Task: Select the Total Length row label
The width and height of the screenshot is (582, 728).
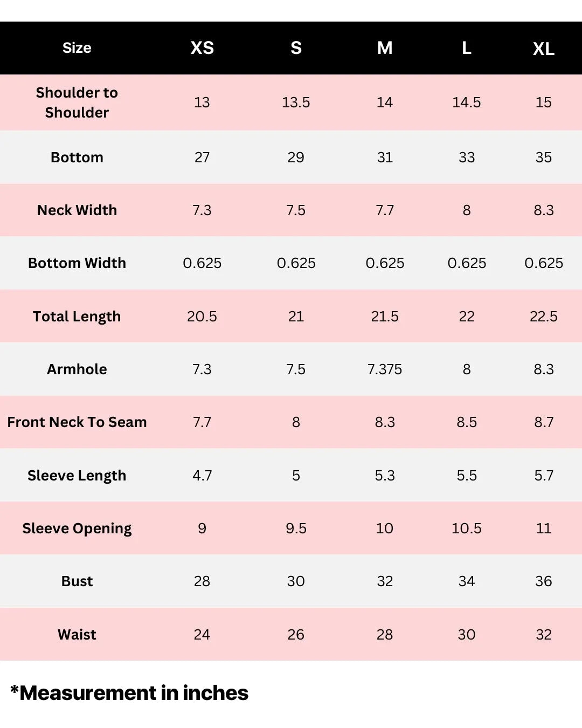Action: pyautogui.click(x=77, y=317)
